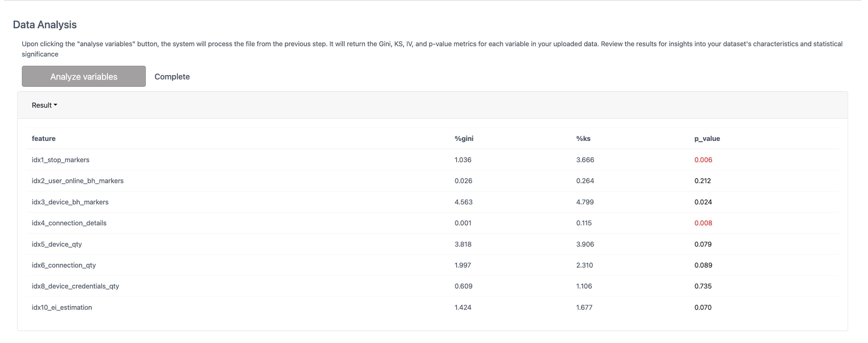Click gini value 0.609
Screen dimensions: 868x343
(x=463, y=286)
